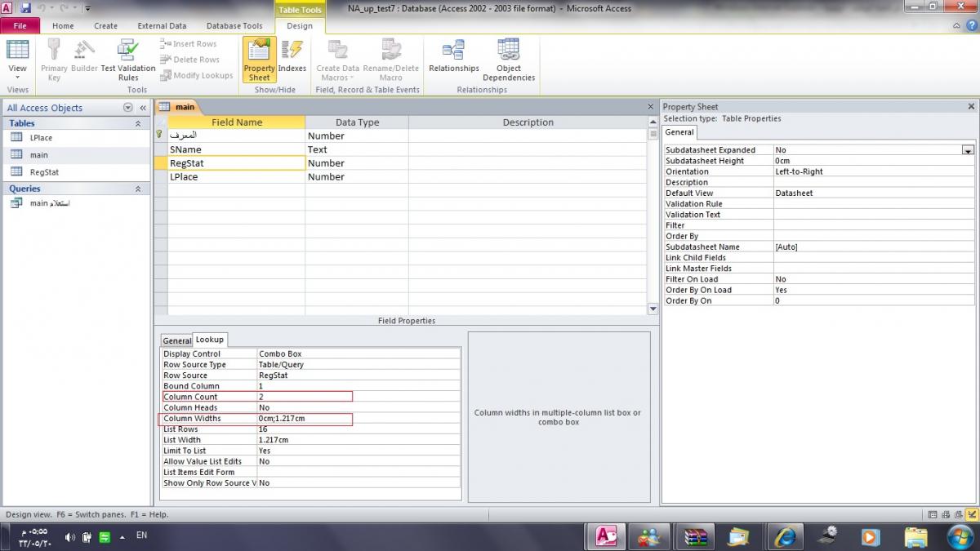The width and height of the screenshot is (980, 551).
Task: Select the SName field name cell
Action: (x=236, y=149)
